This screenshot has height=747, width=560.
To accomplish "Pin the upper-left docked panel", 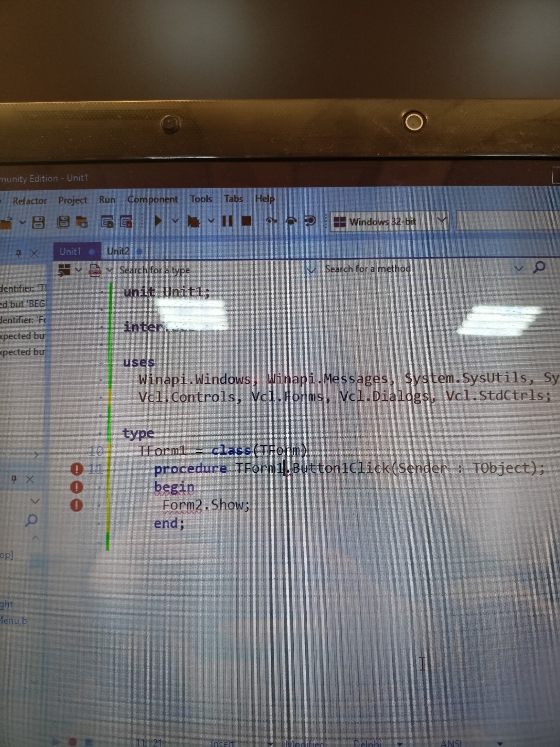I will tap(19, 253).
